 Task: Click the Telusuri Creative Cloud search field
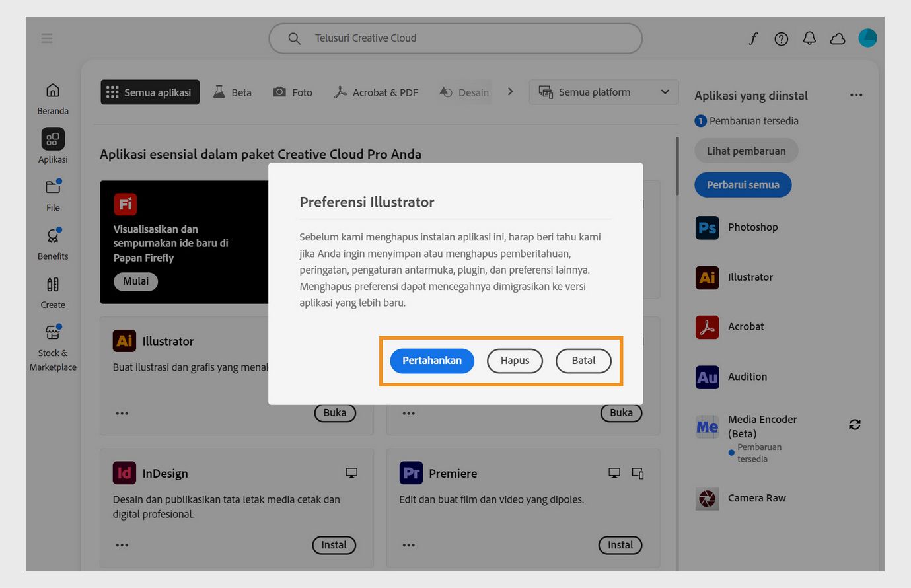point(455,38)
